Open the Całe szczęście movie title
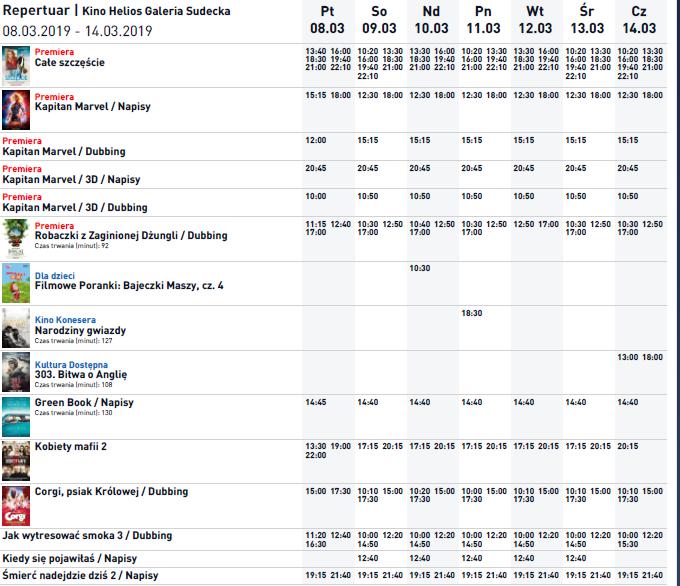Screen dimensions: 680x586 (x=70, y=63)
